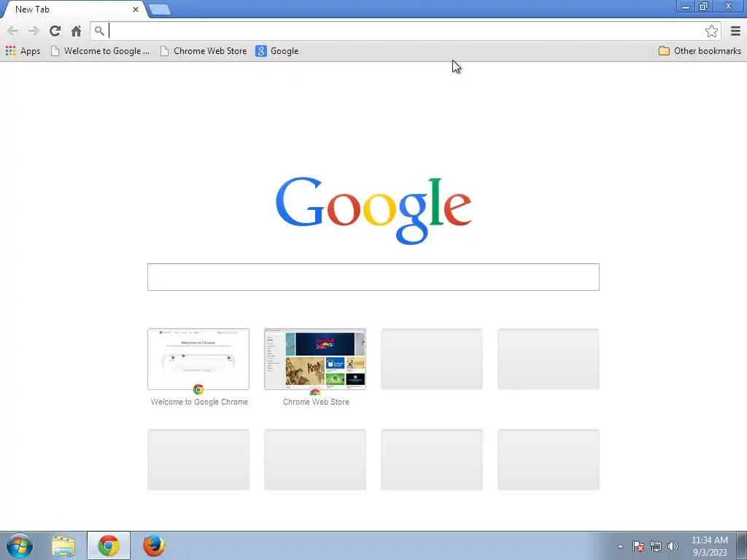Image resolution: width=747 pixels, height=560 pixels.
Task: Click the browser Back arrow
Action: 13,31
